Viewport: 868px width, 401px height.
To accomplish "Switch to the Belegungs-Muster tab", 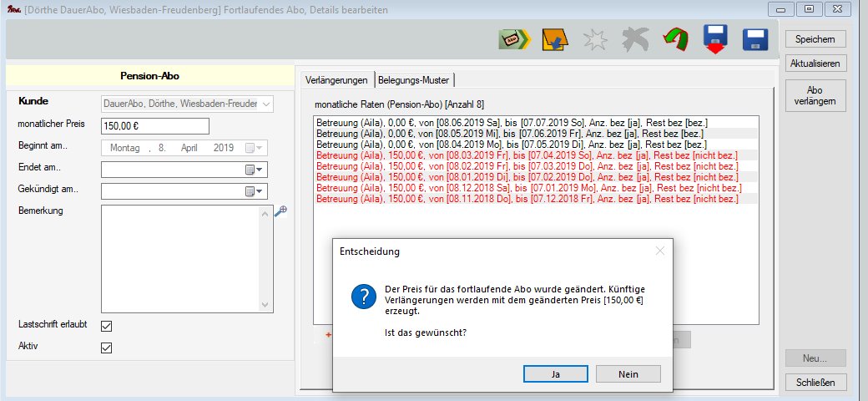I will pyautogui.click(x=413, y=80).
